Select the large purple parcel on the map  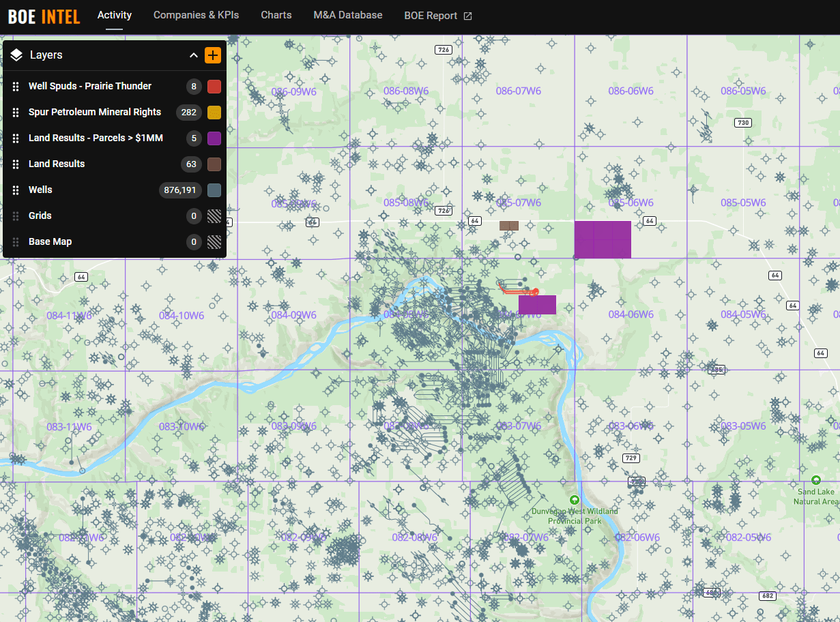[x=603, y=239]
